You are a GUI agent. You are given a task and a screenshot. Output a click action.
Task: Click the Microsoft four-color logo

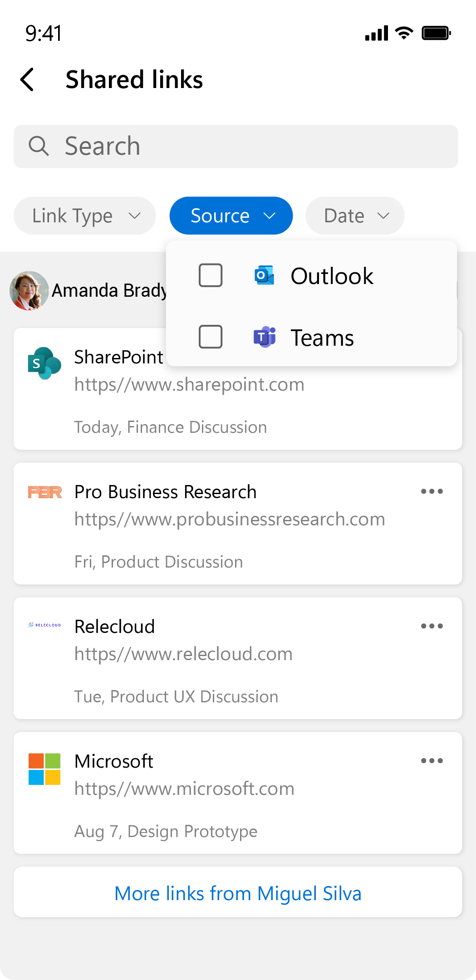tap(44, 769)
